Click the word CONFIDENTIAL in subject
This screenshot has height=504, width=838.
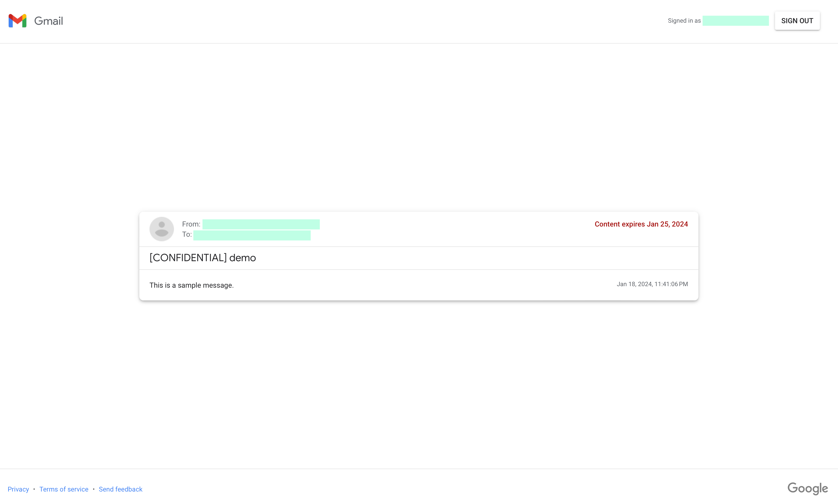pos(188,258)
